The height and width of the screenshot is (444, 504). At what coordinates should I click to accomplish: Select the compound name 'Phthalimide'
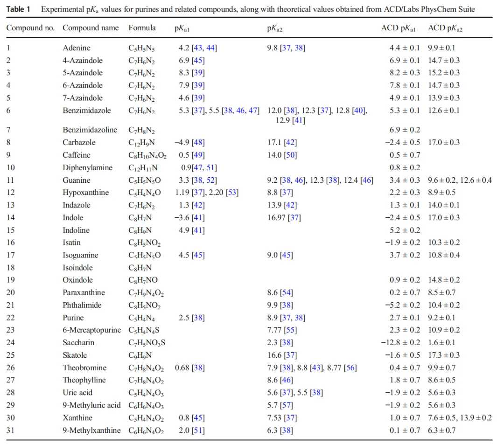tap(82, 305)
